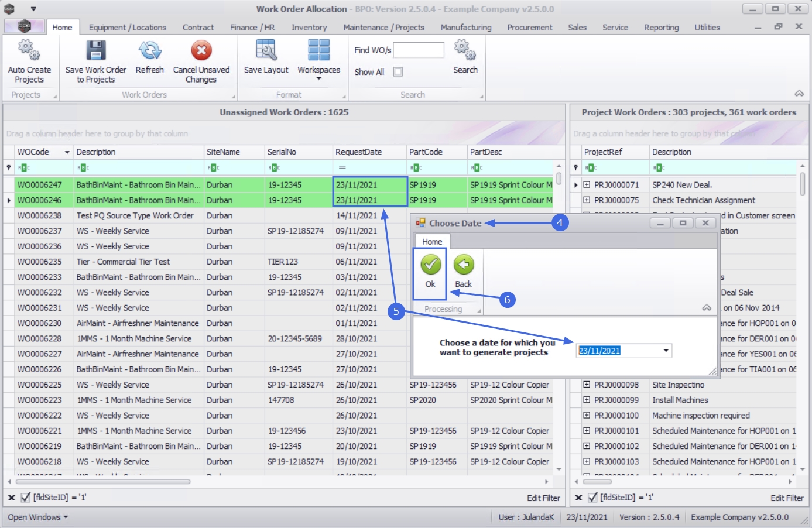Open the quick access toolbar dropdown
This screenshot has width=812, height=528.
pyautogui.click(x=33, y=9)
